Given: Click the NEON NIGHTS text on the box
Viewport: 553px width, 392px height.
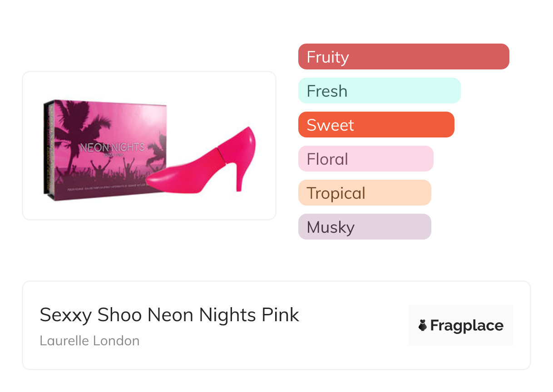Looking at the screenshot, I should point(112,147).
